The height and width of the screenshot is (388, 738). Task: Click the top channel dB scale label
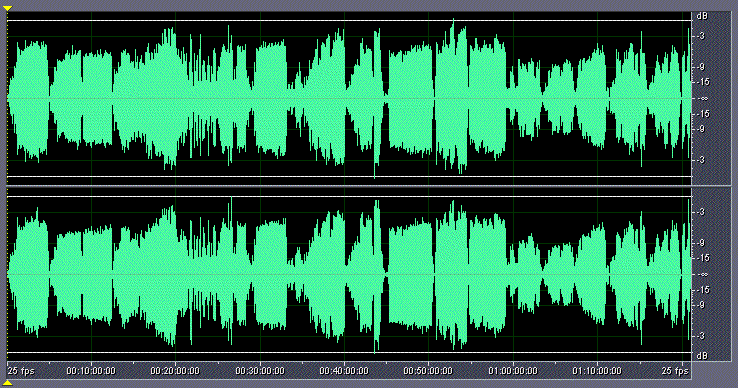click(702, 16)
